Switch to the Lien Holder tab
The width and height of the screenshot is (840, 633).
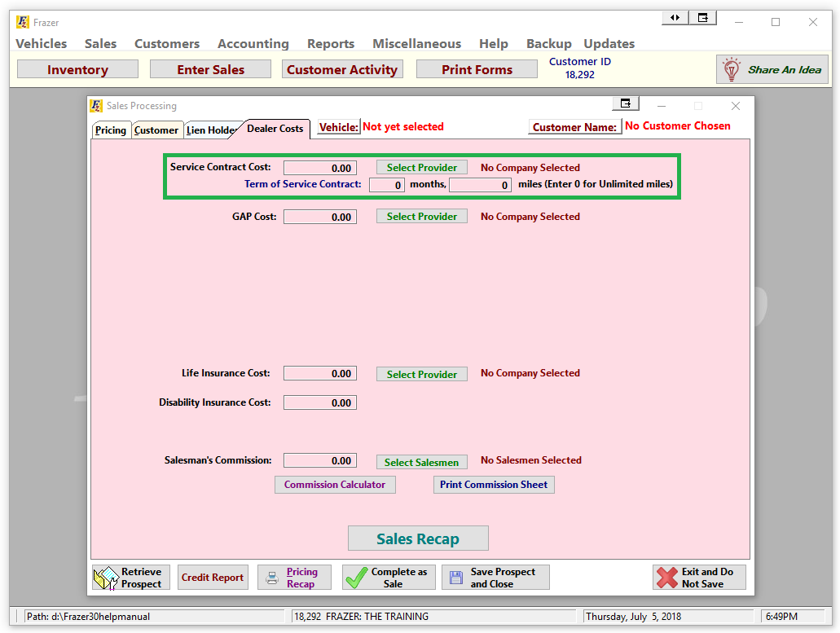pyautogui.click(x=210, y=130)
